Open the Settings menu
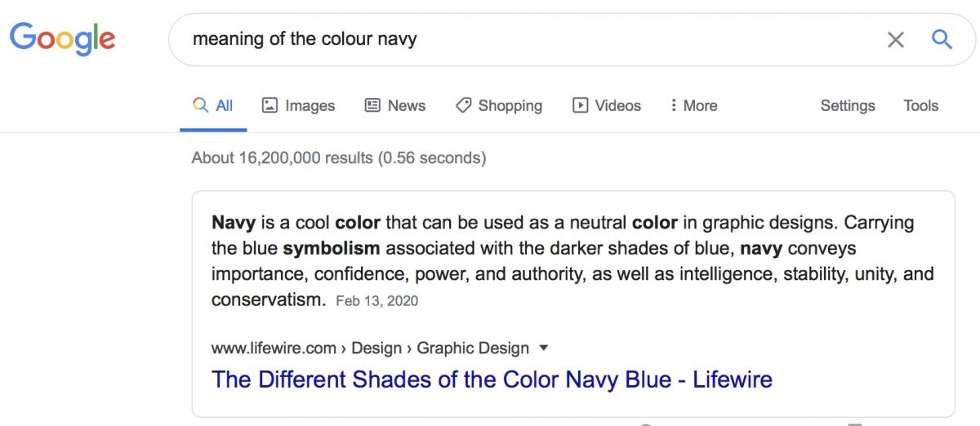This screenshot has width=980, height=426. click(x=848, y=105)
